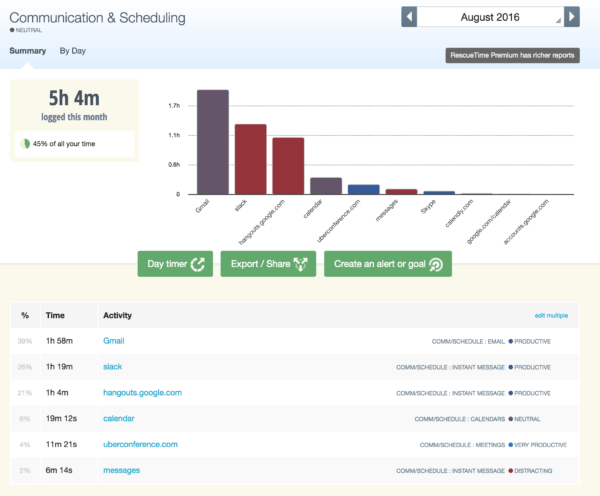Click the % column header

click(25, 315)
